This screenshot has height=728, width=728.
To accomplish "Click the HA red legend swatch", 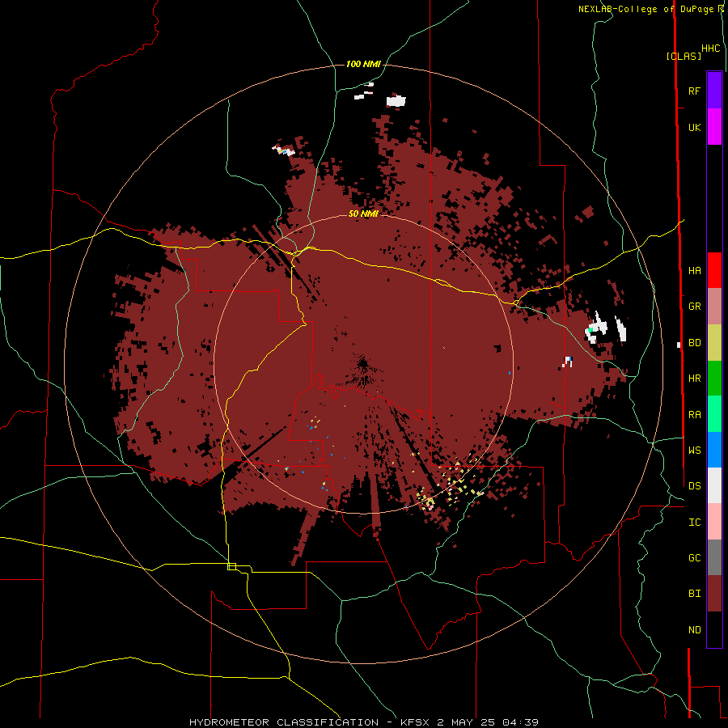I will click(714, 270).
